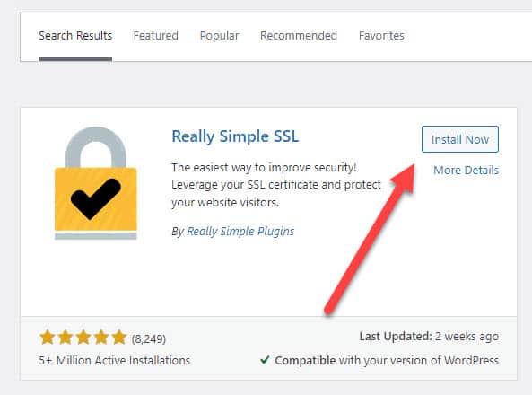Open More Details link
This screenshot has height=395, width=532.
pyautogui.click(x=467, y=171)
